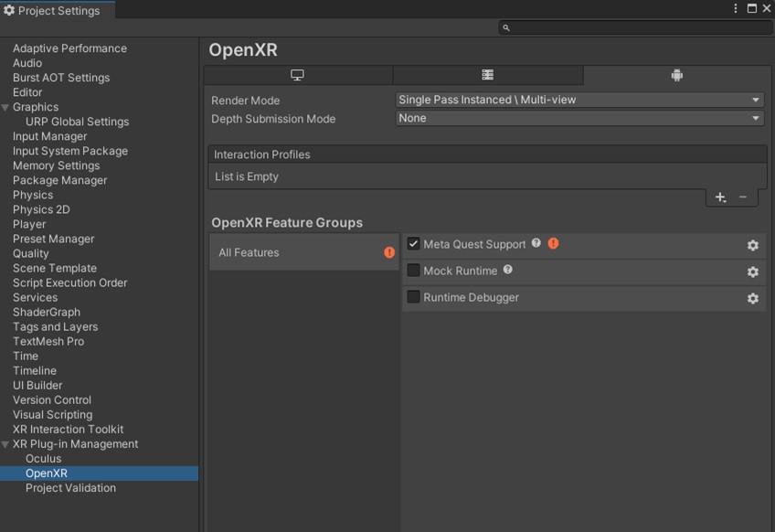Click the Meta Quest Support help icon

click(x=536, y=243)
